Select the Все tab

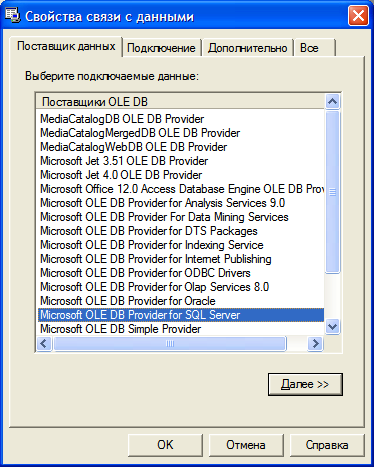(x=315, y=48)
